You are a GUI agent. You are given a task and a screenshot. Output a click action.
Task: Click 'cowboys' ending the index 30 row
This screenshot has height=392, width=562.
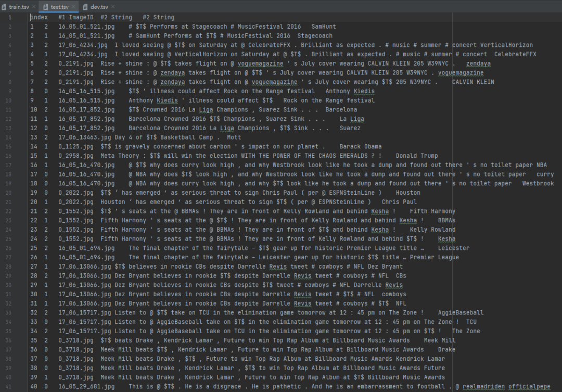tap(394, 295)
